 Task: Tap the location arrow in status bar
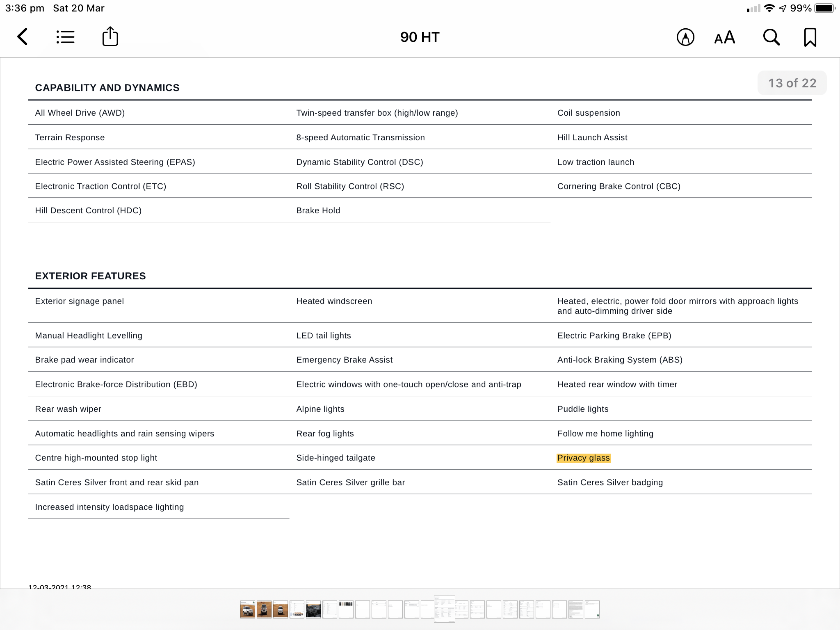click(783, 8)
